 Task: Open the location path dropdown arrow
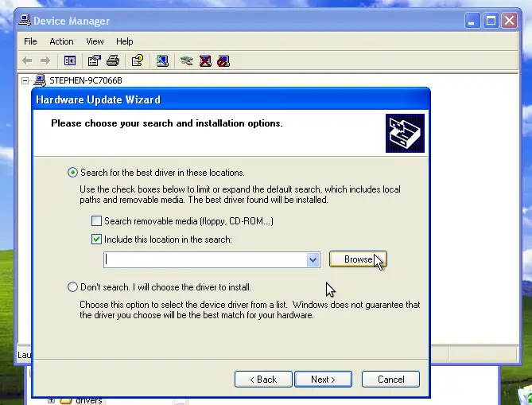[313, 260]
